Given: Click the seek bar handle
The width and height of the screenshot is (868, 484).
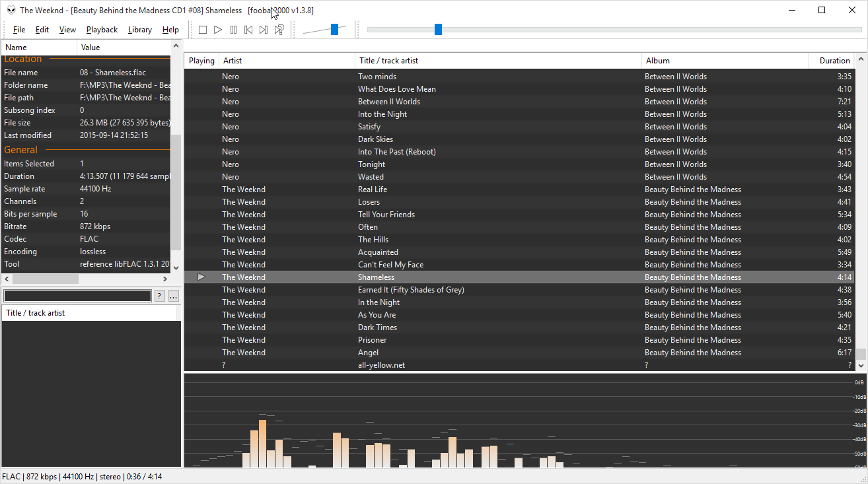Looking at the screenshot, I should click(438, 29).
